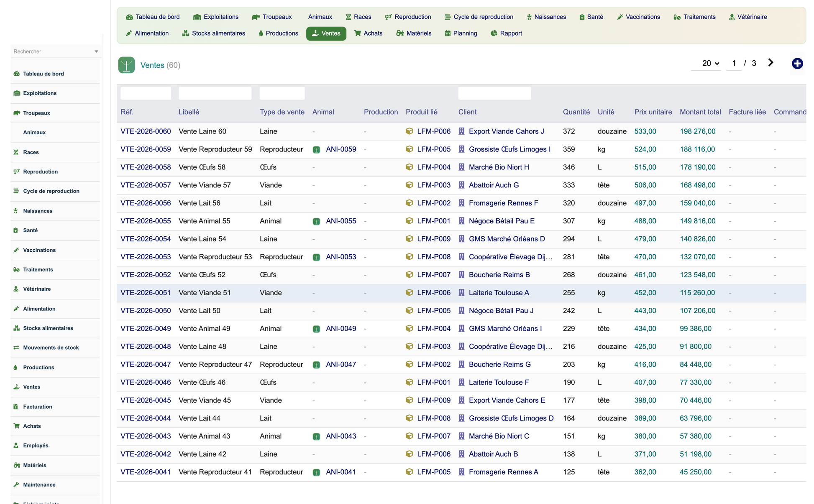Click the Troupeaux cow icon in sidebar

click(16, 113)
